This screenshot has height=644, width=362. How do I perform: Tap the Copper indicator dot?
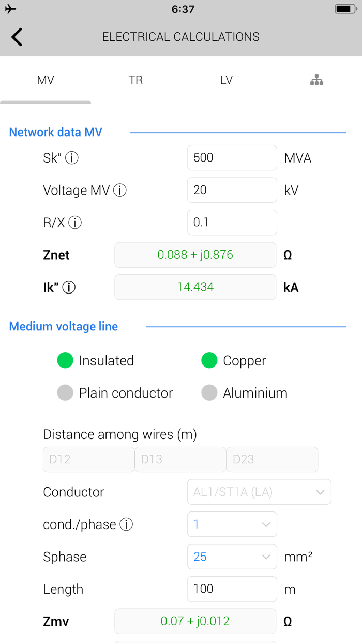(x=209, y=360)
